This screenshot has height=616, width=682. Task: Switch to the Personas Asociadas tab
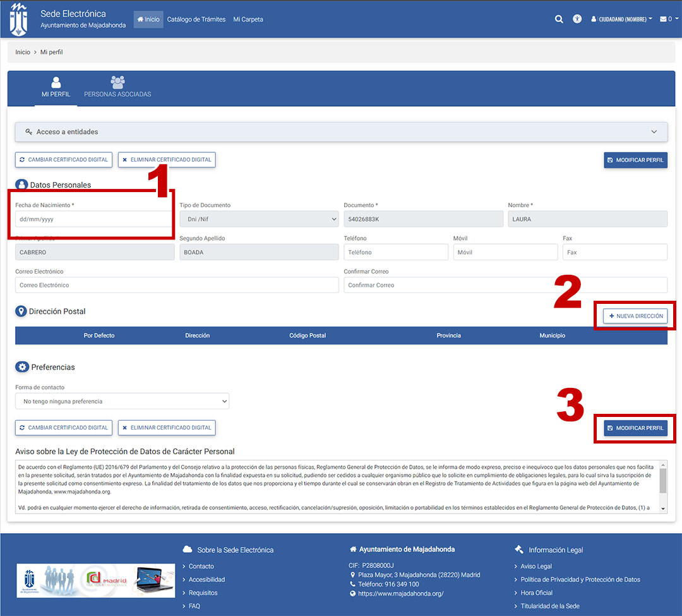tap(117, 87)
